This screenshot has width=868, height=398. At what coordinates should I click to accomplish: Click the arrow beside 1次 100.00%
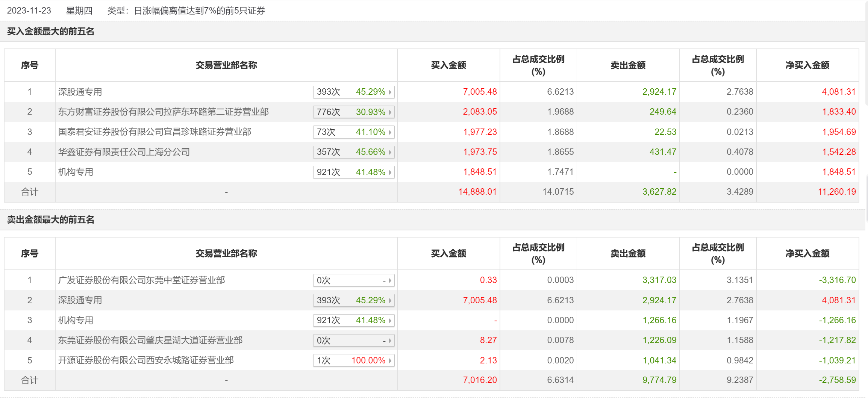tap(390, 361)
